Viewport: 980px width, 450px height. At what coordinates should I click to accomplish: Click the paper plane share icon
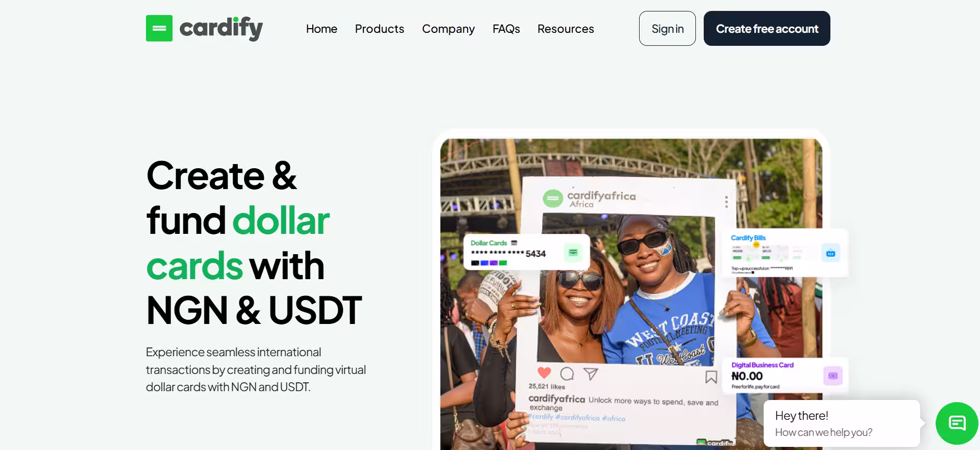(591, 373)
